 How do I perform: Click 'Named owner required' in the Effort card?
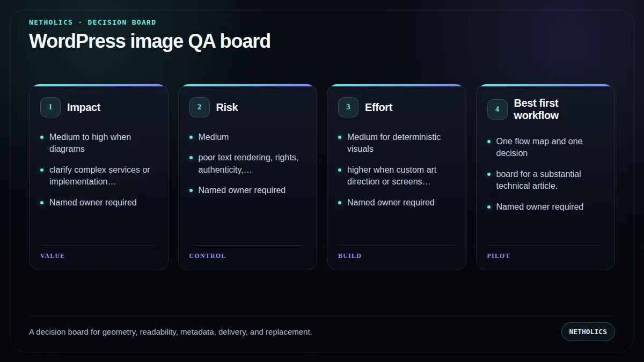(391, 202)
